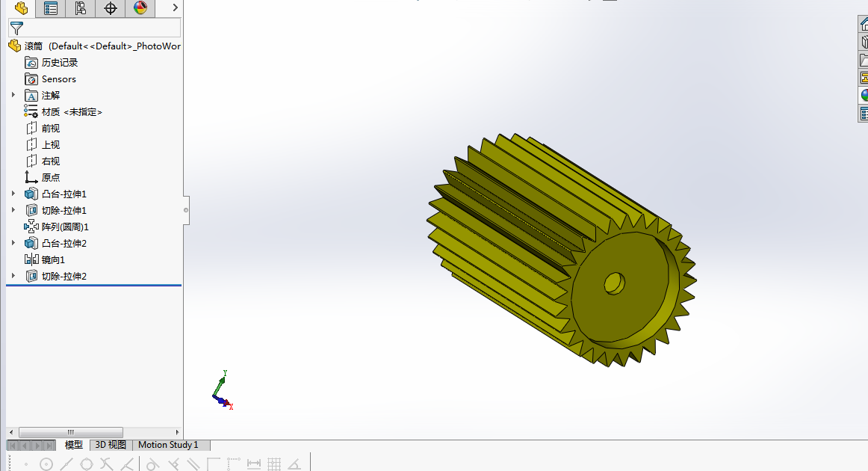The image size is (868, 471).
Task: Open SolidWorks Resources home task pane tab
Action: pos(863,25)
